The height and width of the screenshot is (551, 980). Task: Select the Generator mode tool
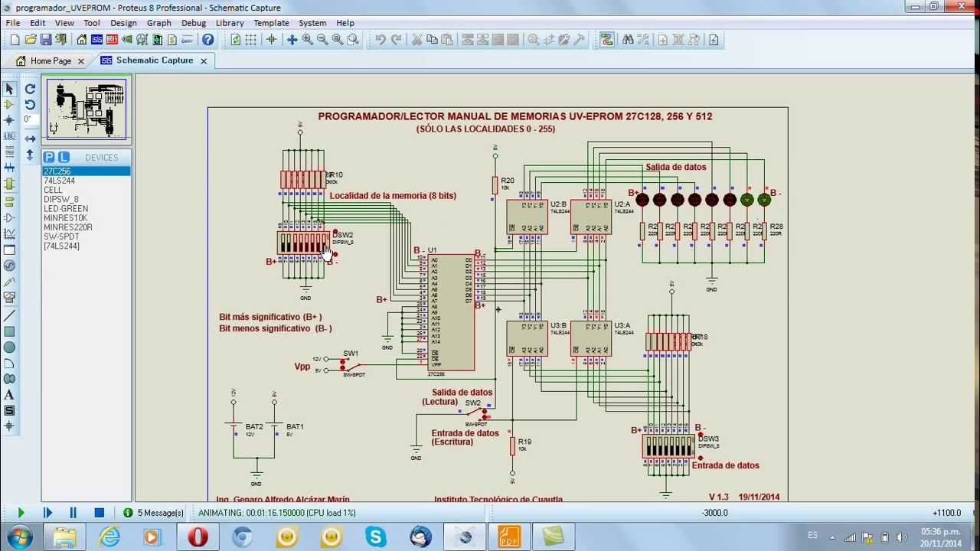point(9,266)
